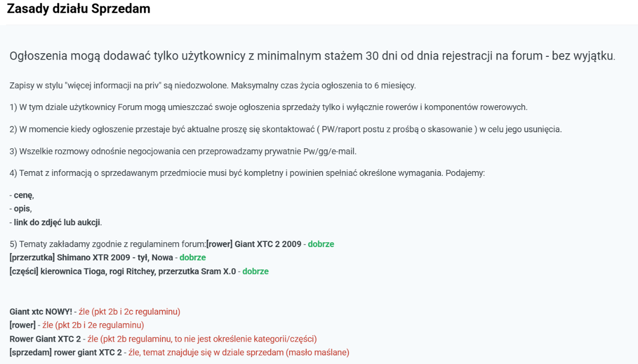This screenshot has height=364, width=638.
Task: Click the red "masło maślane" remark
Action: click(x=321, y=352)
